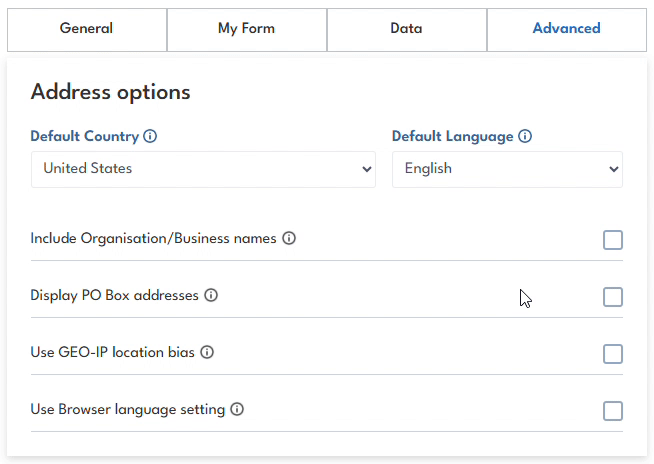Click the Include Organisation/Business names label
This screenshot has width=654, height=464.
[153, 238]
